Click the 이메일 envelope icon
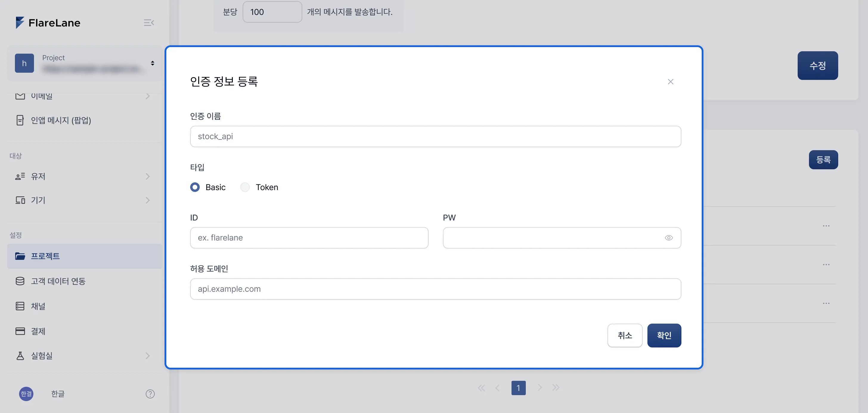 pos(20,96)
